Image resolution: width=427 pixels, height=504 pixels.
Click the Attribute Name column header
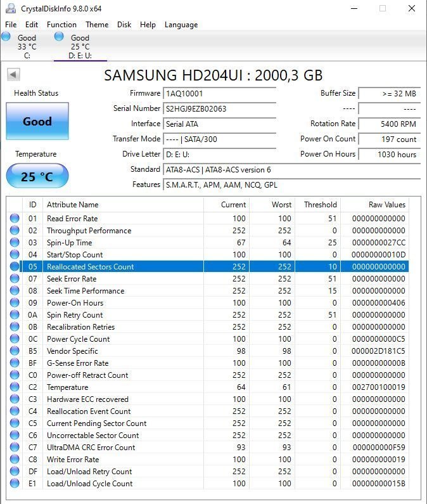point(123,205)
